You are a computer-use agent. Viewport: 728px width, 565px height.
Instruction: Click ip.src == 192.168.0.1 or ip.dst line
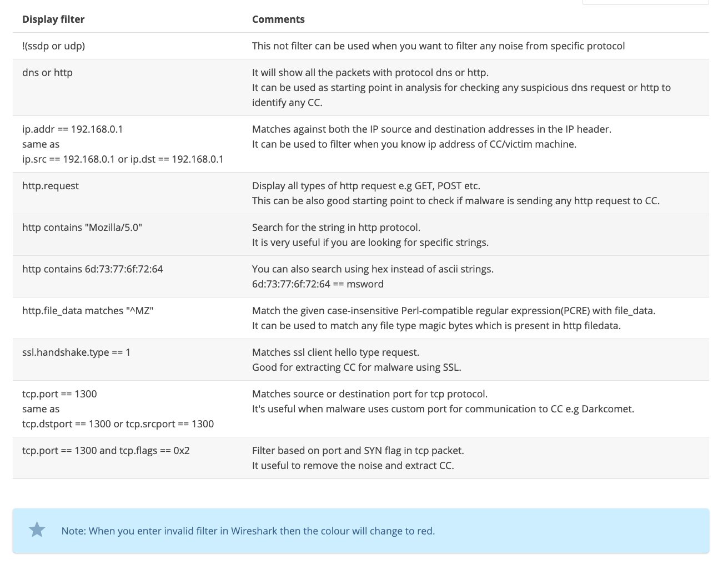pos(123,159)
